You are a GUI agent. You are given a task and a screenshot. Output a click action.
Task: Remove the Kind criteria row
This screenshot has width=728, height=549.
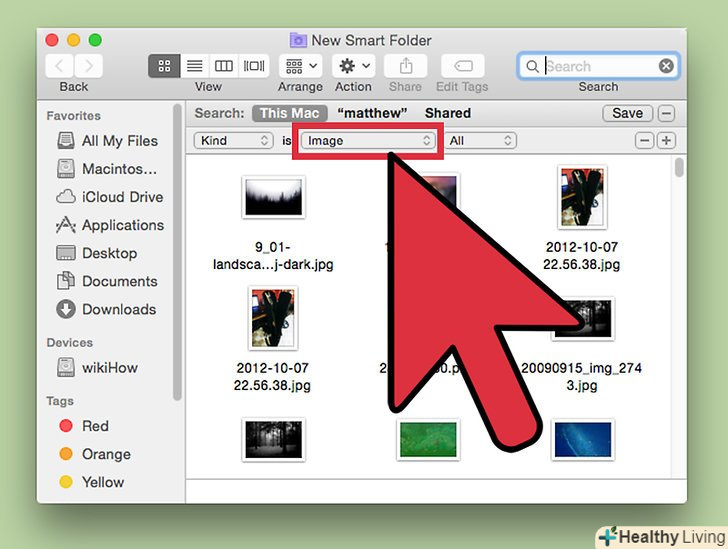click(x=644, y=141)
